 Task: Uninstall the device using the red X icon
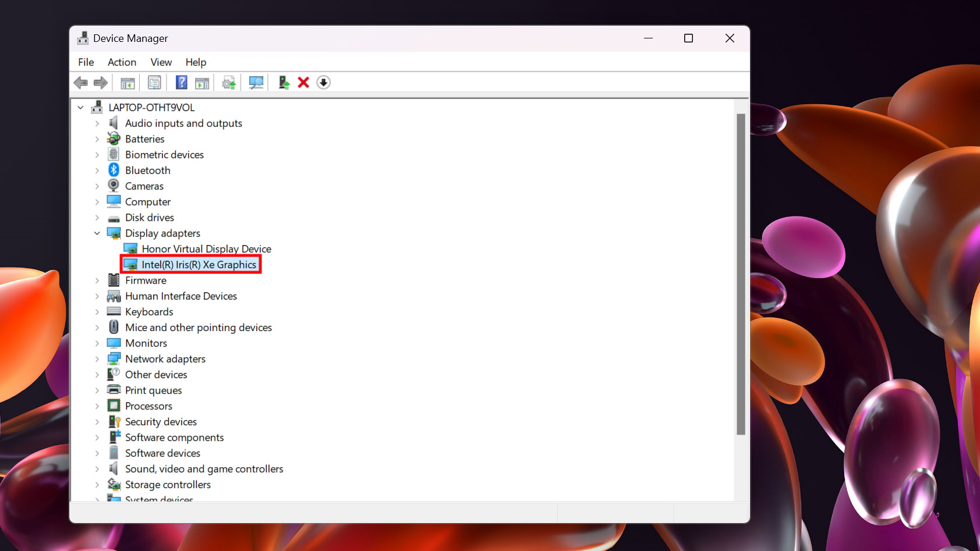[x=303, y=83]
